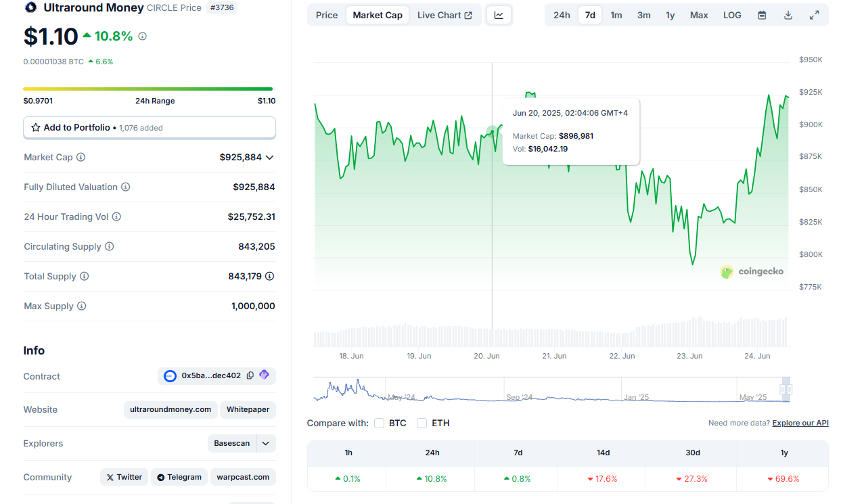The width and height of the screenshot is (841, 504).
Task: Enable BTC comparison checkbox
Action: click(379, 423)
